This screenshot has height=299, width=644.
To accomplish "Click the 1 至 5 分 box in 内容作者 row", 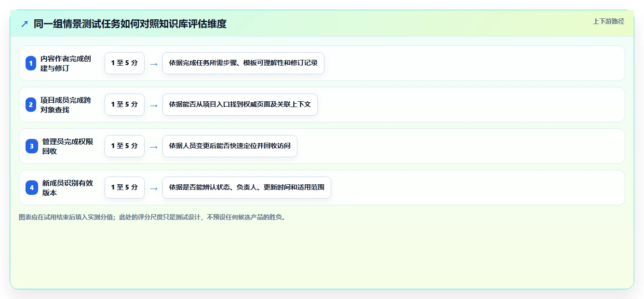I will click(x=124, y=63).
